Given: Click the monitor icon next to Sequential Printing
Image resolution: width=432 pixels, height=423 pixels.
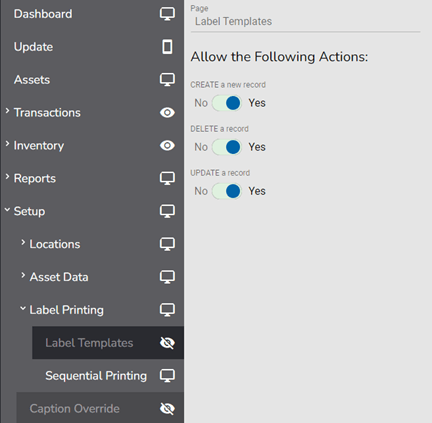Looking at the screenshot, I should tap(167, 376).
